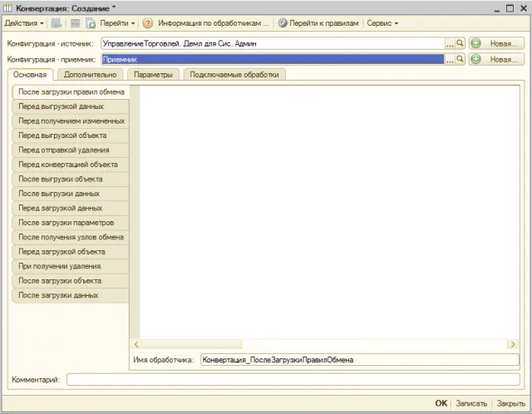Click magnifier icon for source configuration

(x=460, y=43)
